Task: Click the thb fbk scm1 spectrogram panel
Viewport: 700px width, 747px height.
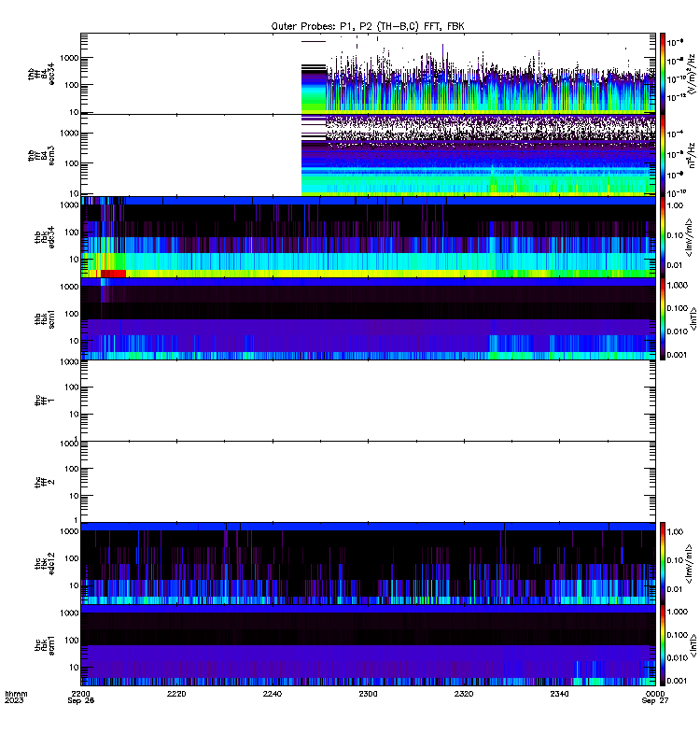Action: pyautogui.click(x=368, y=318)
